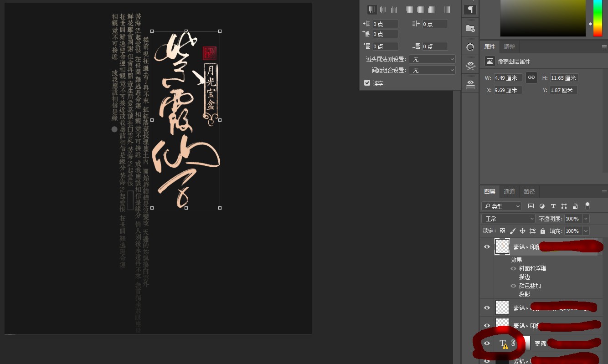Choose justify-last-left paragraph icon
The image size is (608, 364).
pyautogui.click(x=409, y=9)
